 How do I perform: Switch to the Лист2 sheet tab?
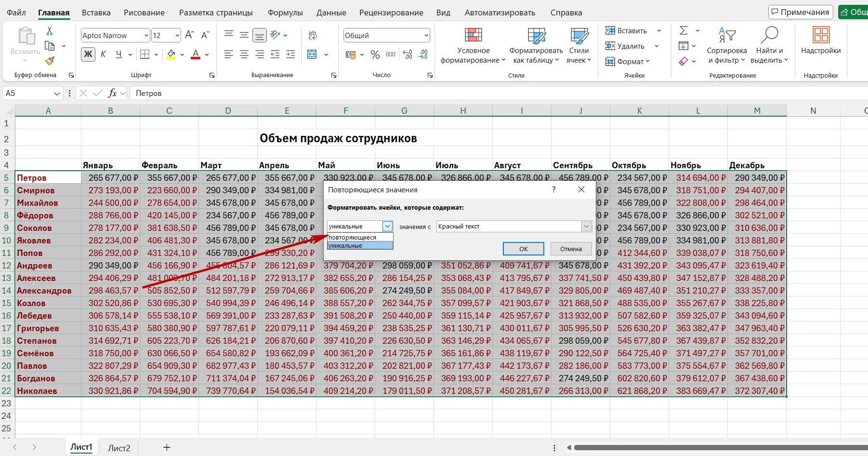119,448
